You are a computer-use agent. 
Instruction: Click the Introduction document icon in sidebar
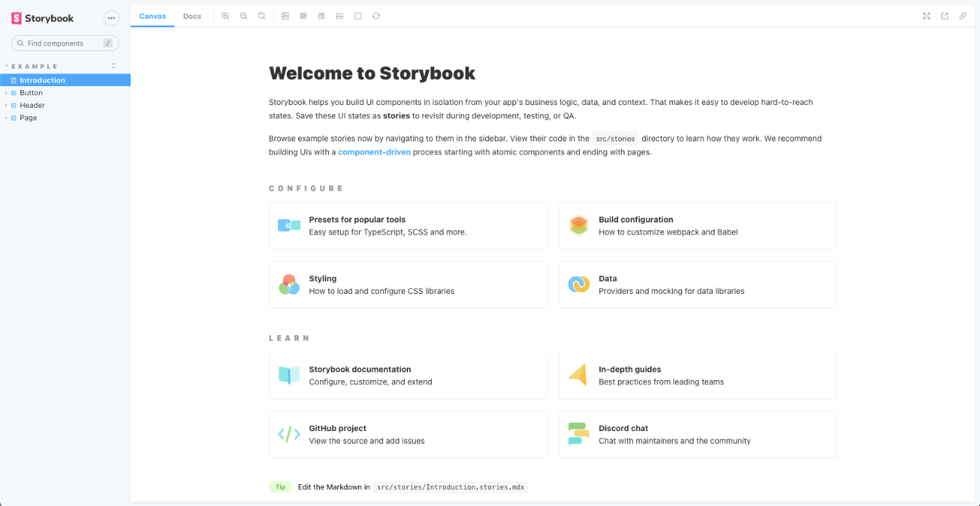coord(13,80)
